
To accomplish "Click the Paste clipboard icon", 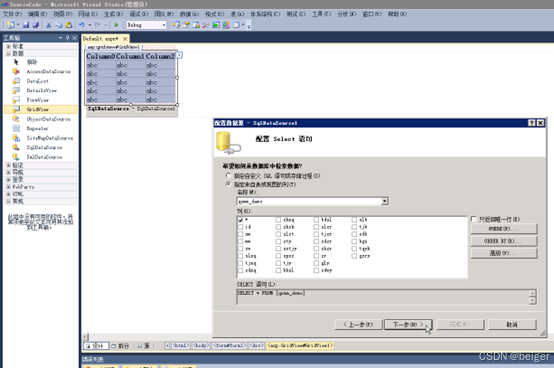I will click(x=69, y=25).
